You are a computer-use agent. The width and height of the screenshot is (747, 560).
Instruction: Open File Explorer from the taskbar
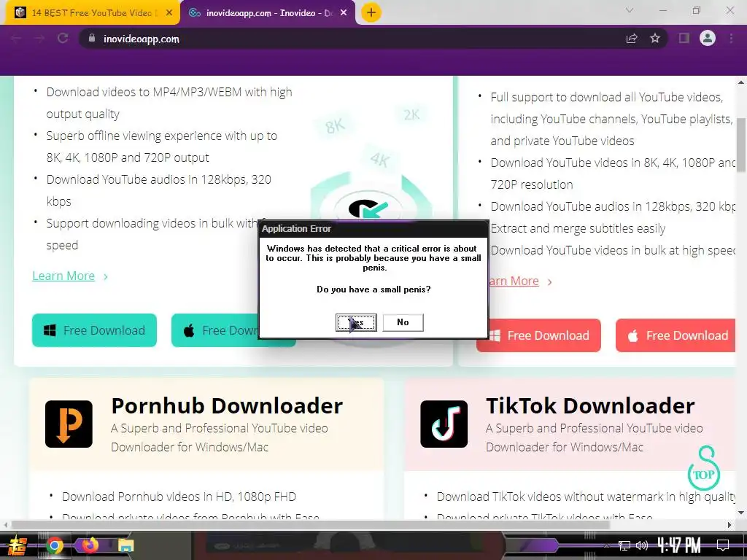[x=125, y=545]
